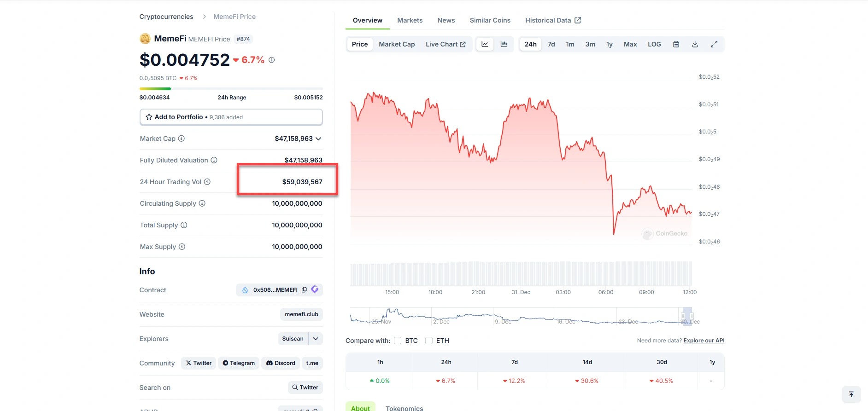Toggle LOG scale on chart
The image size is (868, 411).
(x=654, y=44)
